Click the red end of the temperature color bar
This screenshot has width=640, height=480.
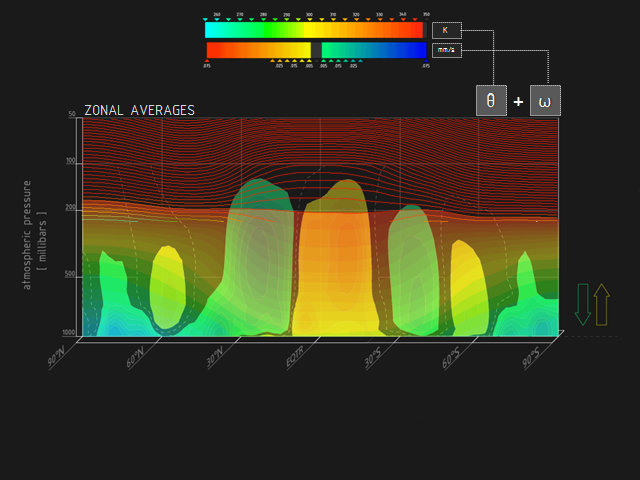pyautogui.click(x=416, y=30)
